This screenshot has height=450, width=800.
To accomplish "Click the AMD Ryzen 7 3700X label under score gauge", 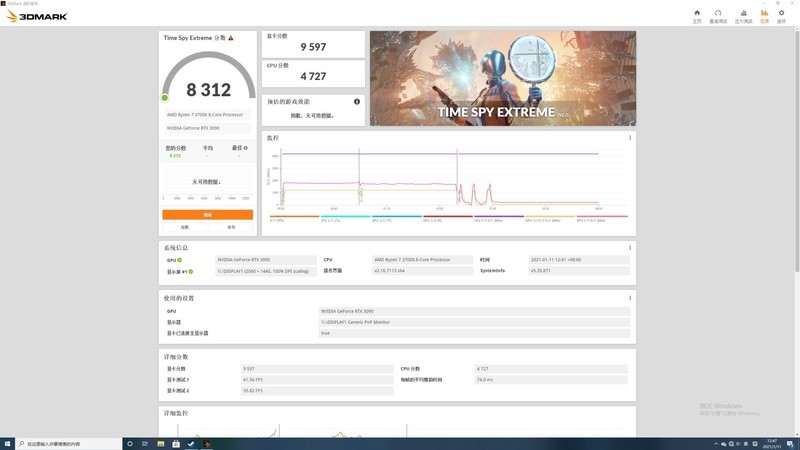I will 207,115.
